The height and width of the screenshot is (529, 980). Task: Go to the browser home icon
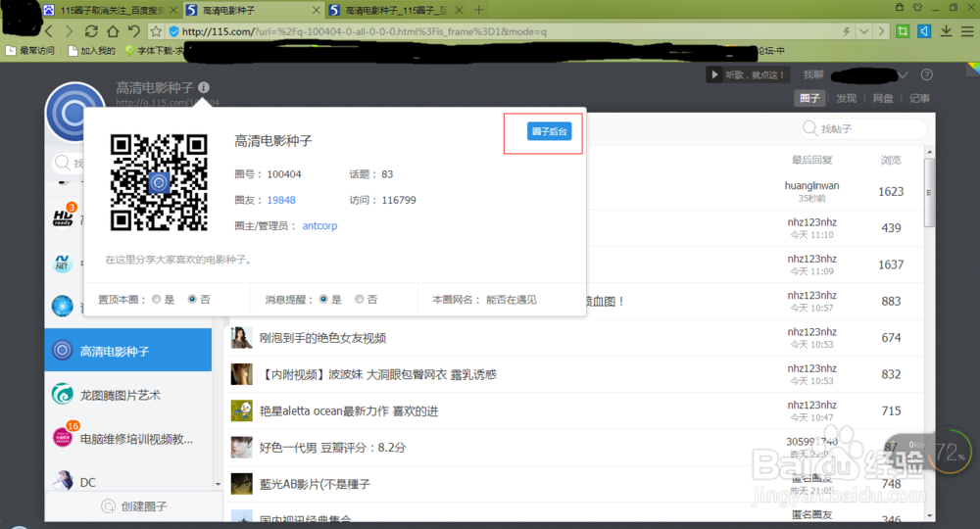click(113, 31)
